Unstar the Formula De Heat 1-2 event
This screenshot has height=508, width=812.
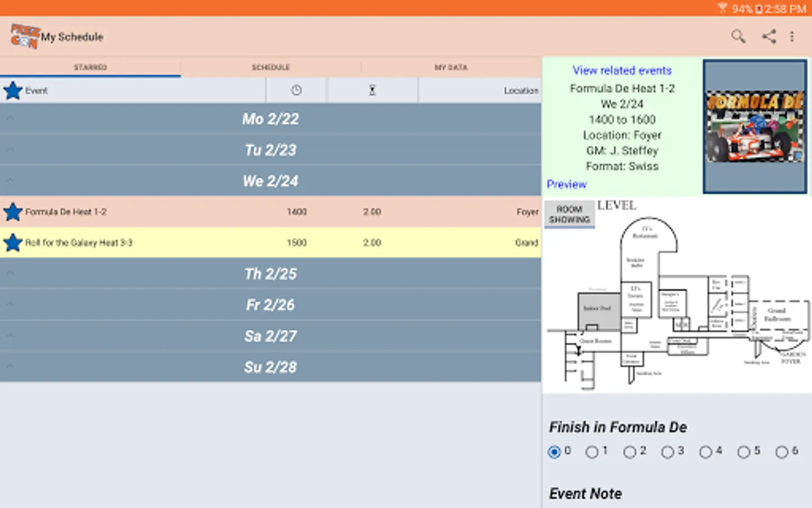[x=12, y=212]
